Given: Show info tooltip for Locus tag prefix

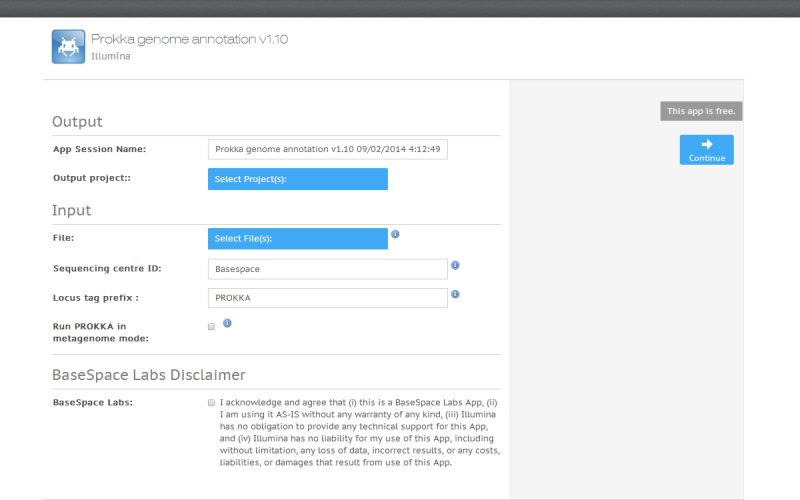Looking at the screenshot, I should pyautogui.click(x=455, y=294).
